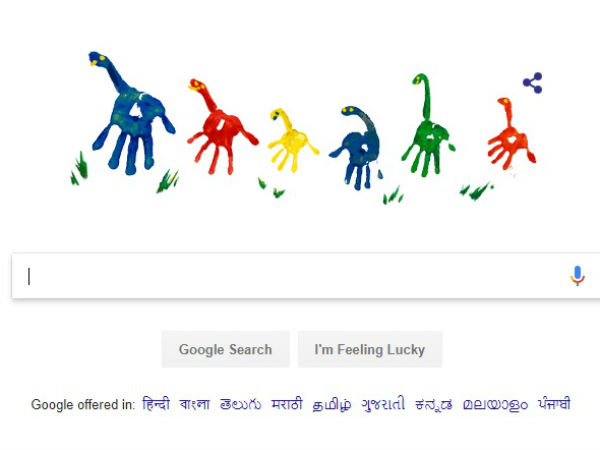The height and width of the screenshot is (450, 600).
Task: Click the Google Search button
Action: (225, 349)
